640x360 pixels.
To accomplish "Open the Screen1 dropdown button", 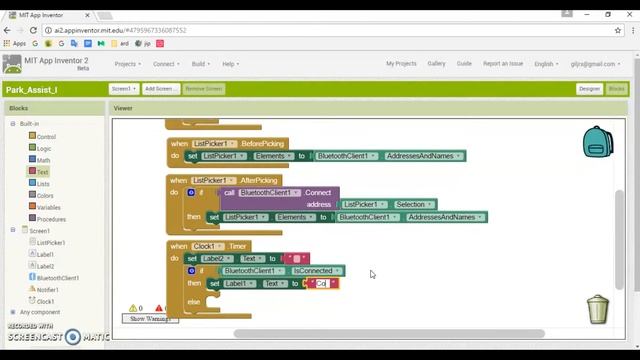I will click(124, 89).
